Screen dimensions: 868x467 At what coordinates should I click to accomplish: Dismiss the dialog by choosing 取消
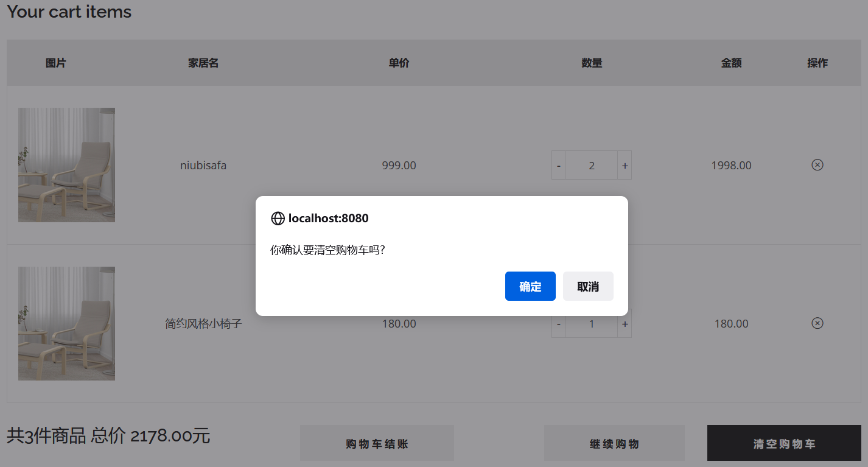[588, 286]
